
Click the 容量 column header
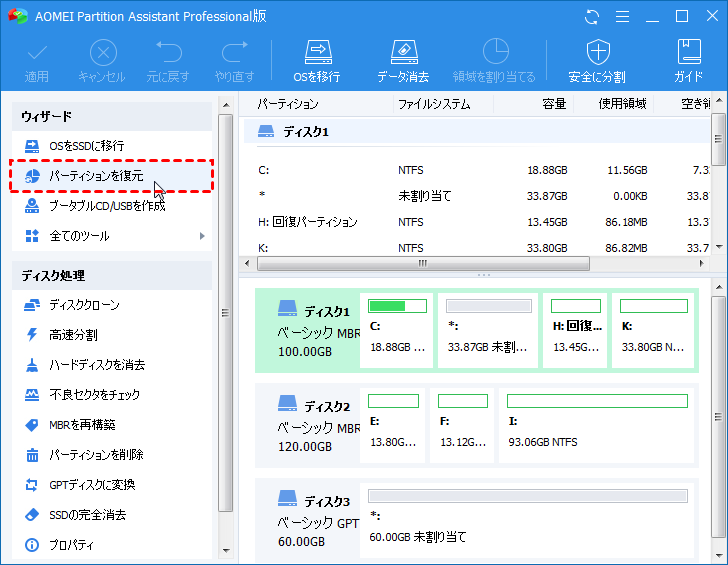(x=533, y=104)
